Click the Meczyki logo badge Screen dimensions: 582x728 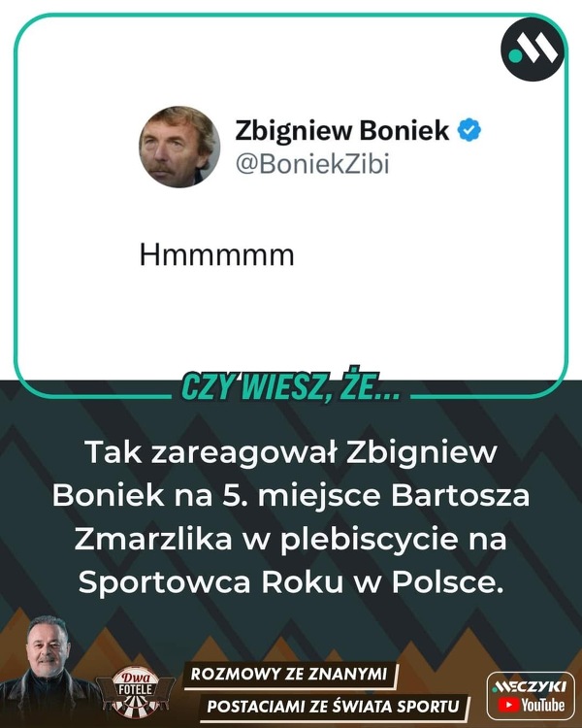click(533, 50)
